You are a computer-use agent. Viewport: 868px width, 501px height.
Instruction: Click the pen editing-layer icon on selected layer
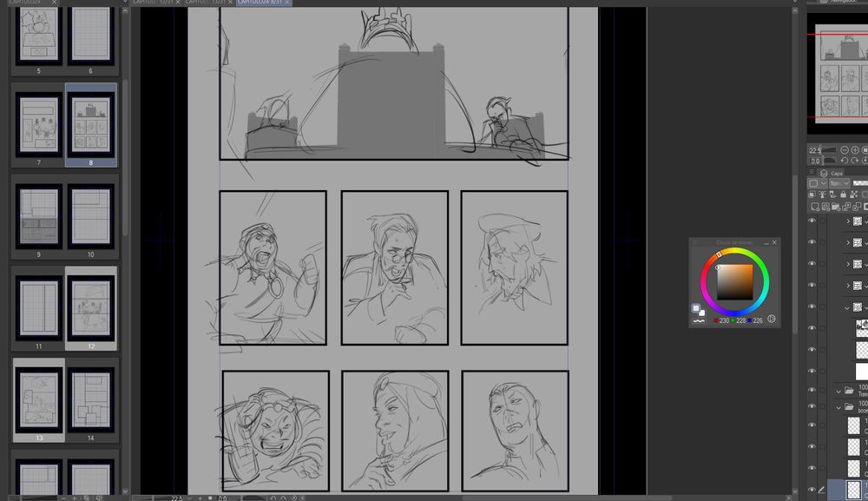[x=821, y=490]
